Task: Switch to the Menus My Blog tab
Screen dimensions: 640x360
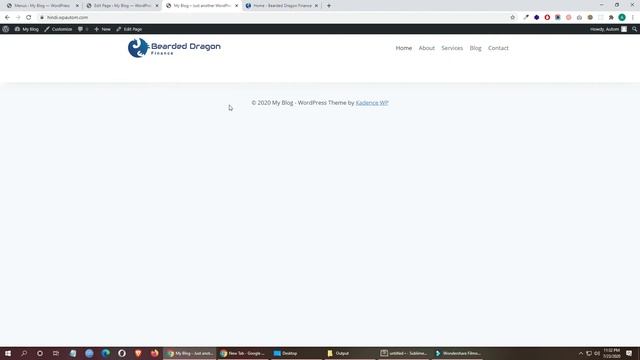Action: coord(42,6)
